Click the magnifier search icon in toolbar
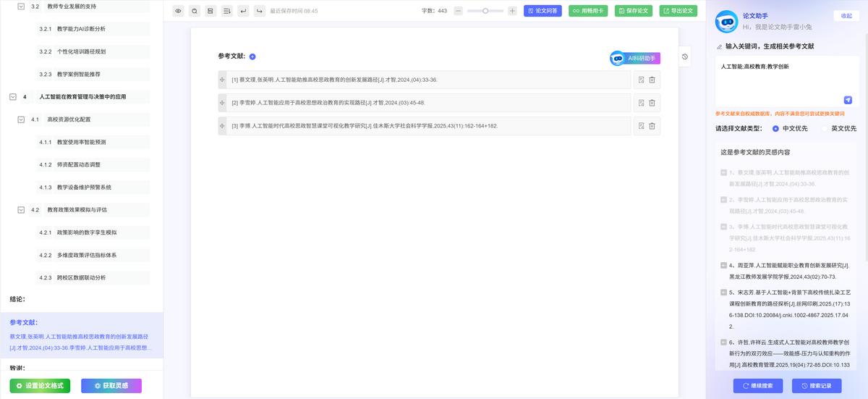Viewport: 868px width, 399px height. (x=194, y=11)
